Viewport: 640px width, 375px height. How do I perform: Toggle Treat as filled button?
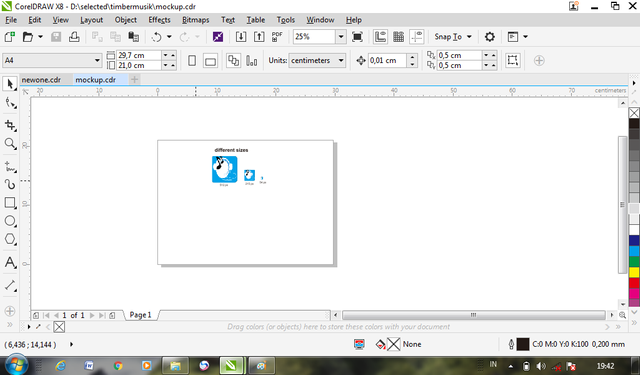(513, 61)
